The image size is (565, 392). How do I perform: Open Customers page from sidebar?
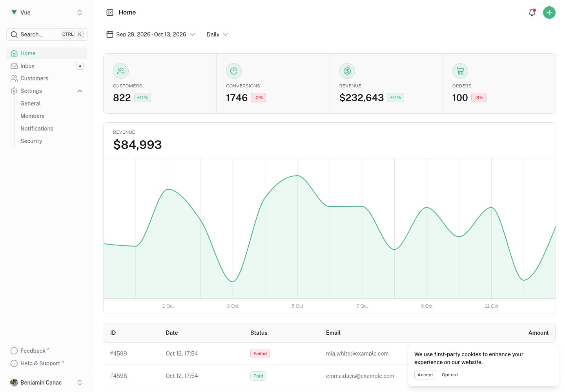coord(47,78)
